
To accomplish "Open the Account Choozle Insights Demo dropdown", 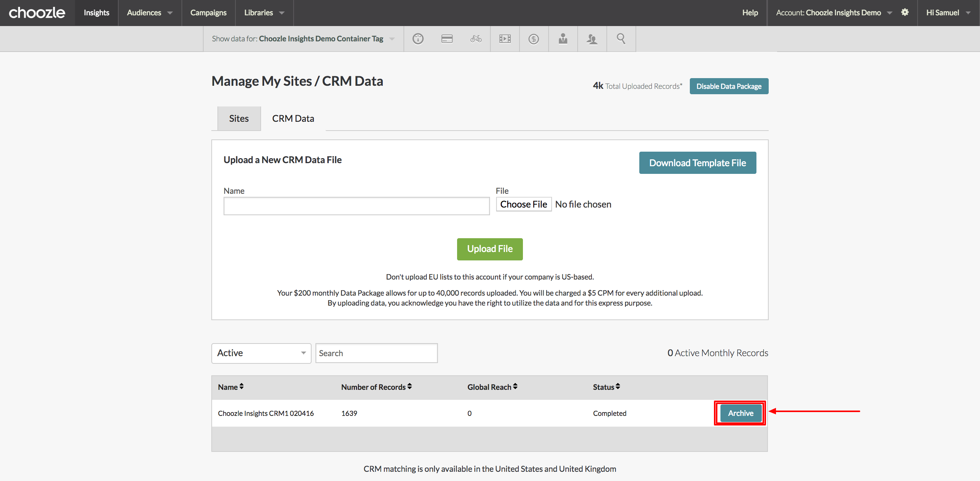I will click(834, 13).
